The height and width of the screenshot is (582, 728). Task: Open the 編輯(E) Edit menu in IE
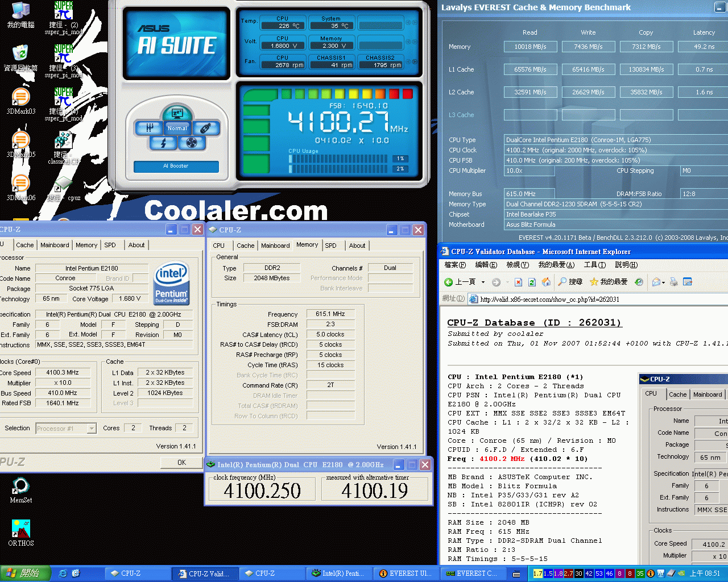click(x=486, y=265)
